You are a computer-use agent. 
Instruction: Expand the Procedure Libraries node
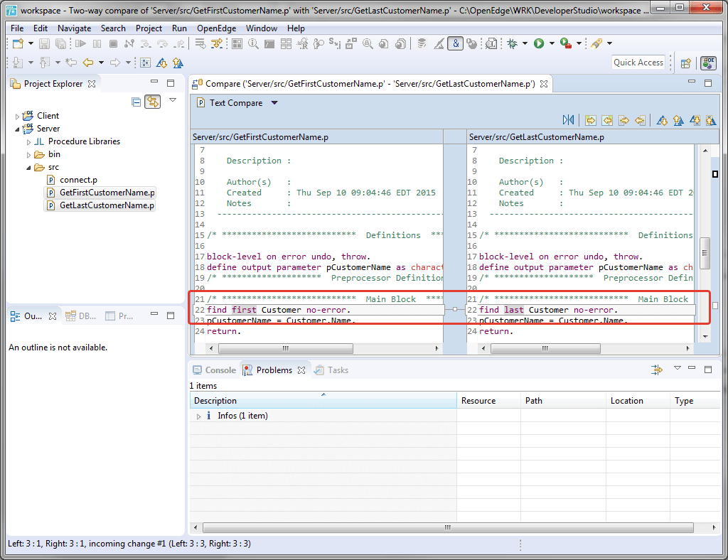point(28,142)
